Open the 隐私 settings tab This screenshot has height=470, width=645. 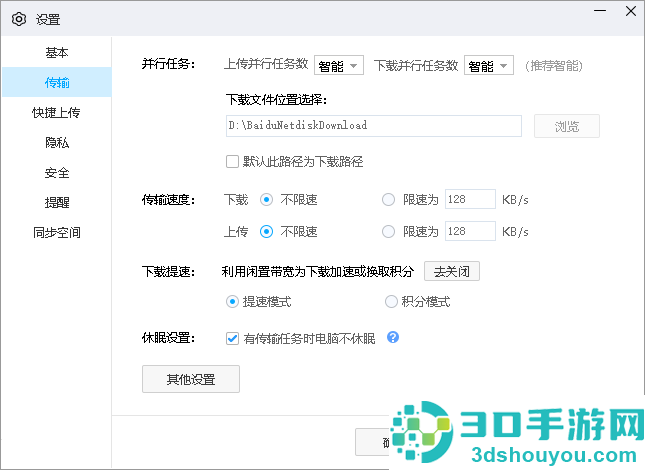coord(57,142)
